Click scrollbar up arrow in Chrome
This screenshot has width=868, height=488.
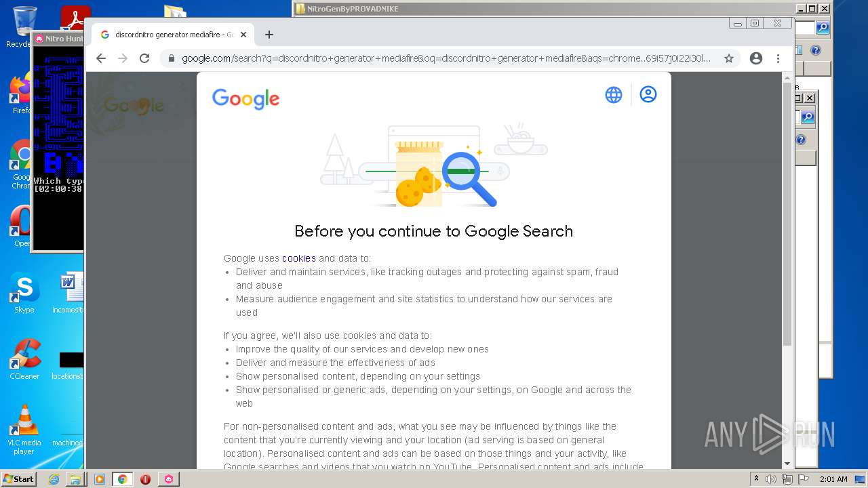(x=787, y=77)
